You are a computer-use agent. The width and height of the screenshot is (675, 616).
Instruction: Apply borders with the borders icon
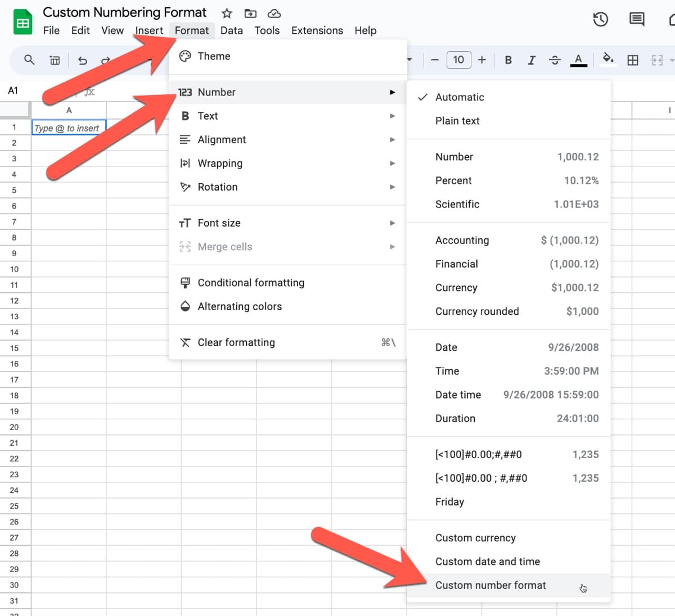632,60
